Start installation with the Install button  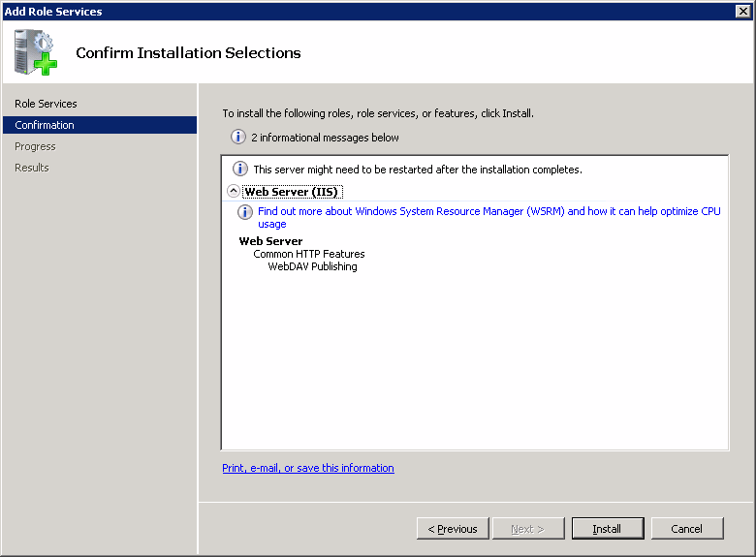click(608, 529)
